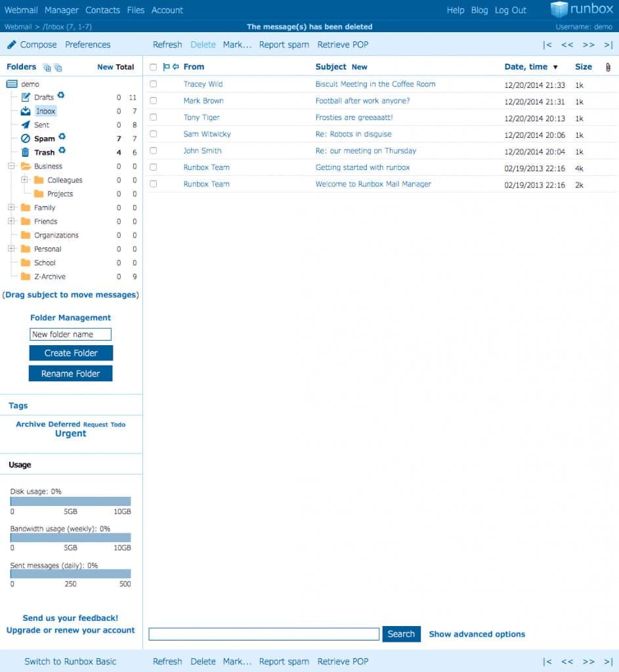
Task: Click the School folder icon
Action: click(x=26, y=262)
